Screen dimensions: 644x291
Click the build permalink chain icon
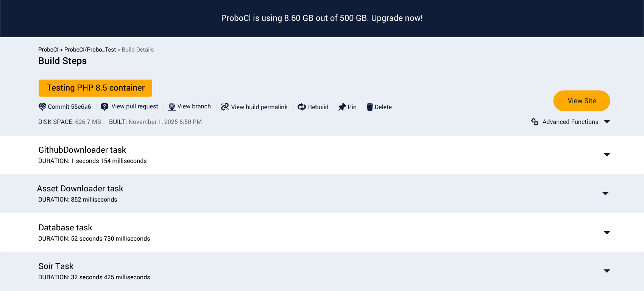pyautogui.click(x=225, y=107)
